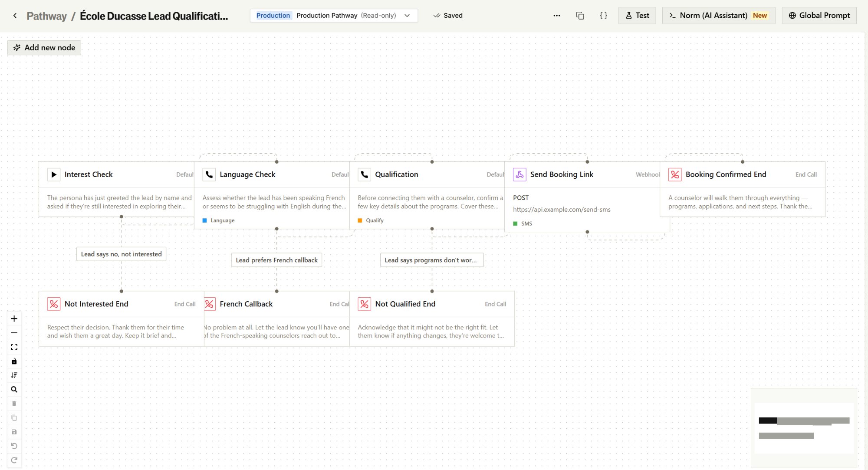Click the orange Qualify tag swatch
The height and width of the screenshot is (470, 868).
tap(360, 220)
